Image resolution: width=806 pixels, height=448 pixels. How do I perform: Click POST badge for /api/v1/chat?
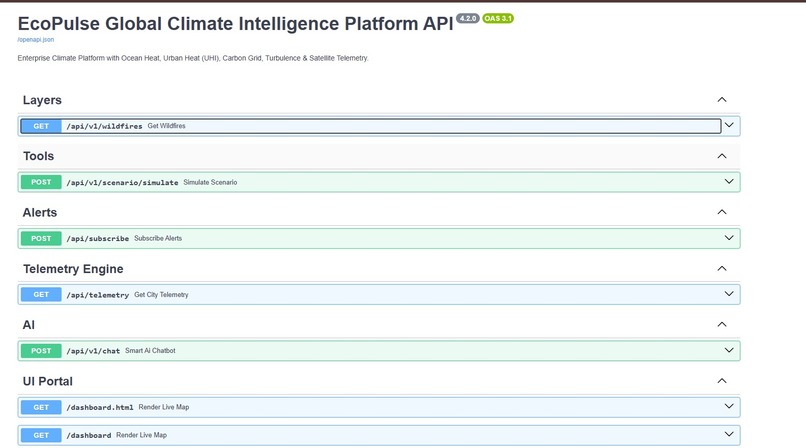coord(41,351)
